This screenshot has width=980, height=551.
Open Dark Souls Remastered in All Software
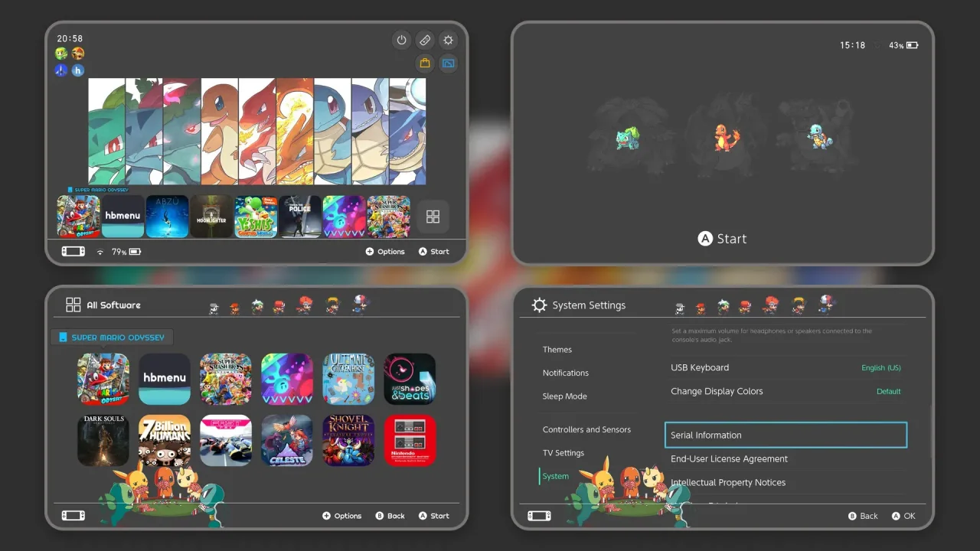pyautogui.click(x=103, y=441)
